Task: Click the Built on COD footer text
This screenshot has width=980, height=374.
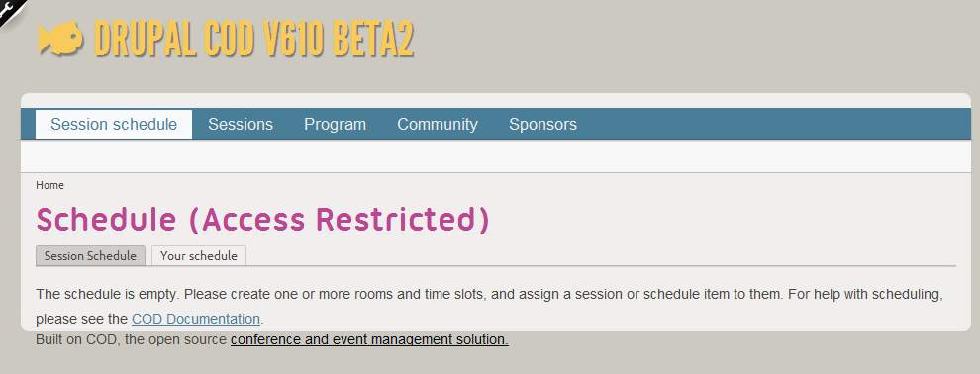Action: click(x=133, y=340)
